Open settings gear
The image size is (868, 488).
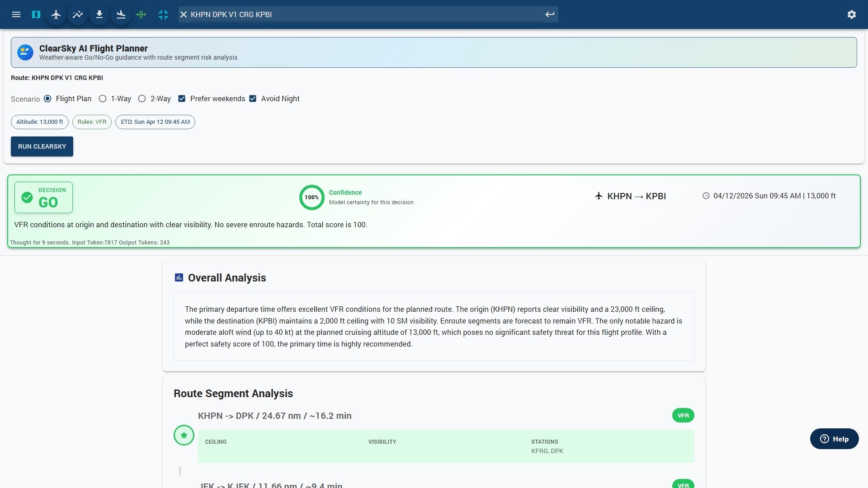coord(852,14)
